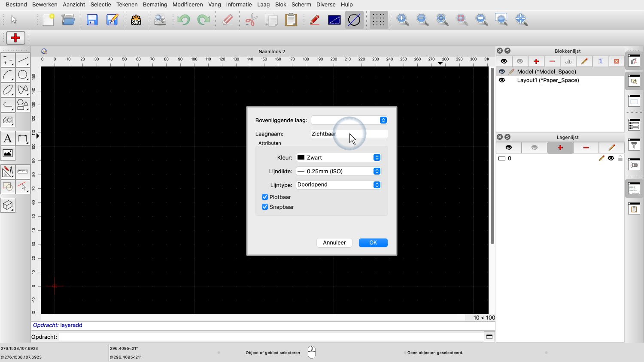Open the Lijndikte dropdown

click(x=338, y=171)
